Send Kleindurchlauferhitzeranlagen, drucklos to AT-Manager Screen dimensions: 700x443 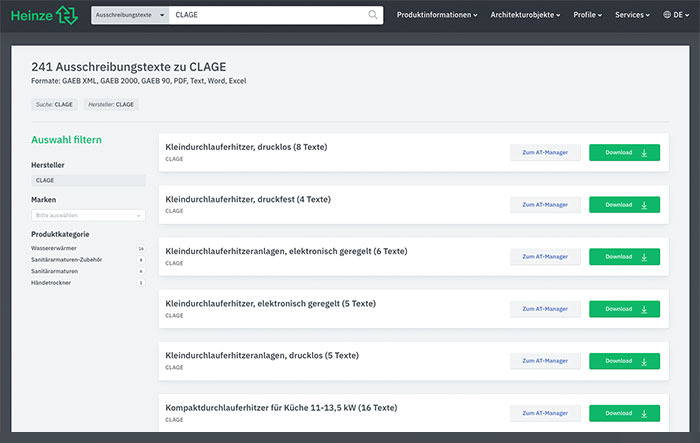(x=545, y=361)
